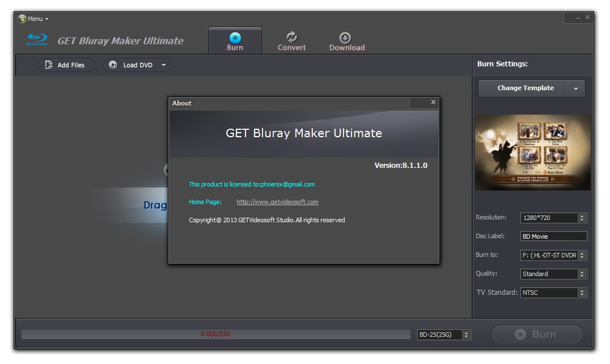
Task: Click the Version:8.1.1.0 text
Action: click(401, 166)
